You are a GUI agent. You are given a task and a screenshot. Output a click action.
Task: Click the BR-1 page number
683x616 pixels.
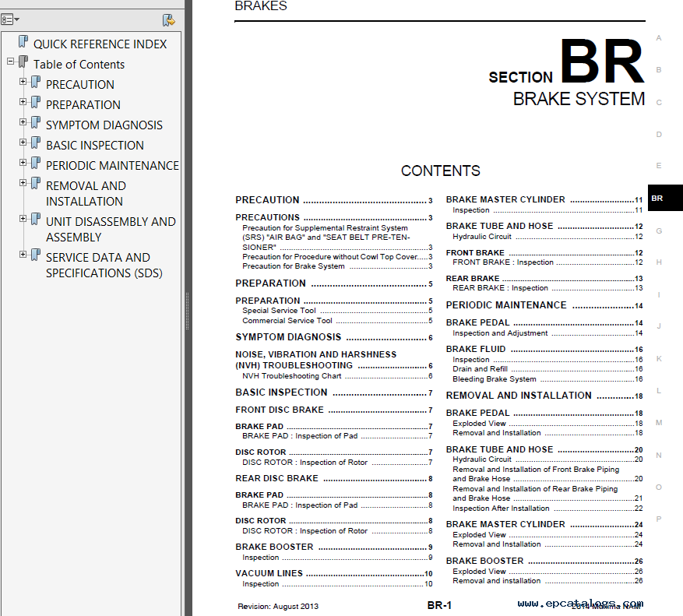pos(439,606)
